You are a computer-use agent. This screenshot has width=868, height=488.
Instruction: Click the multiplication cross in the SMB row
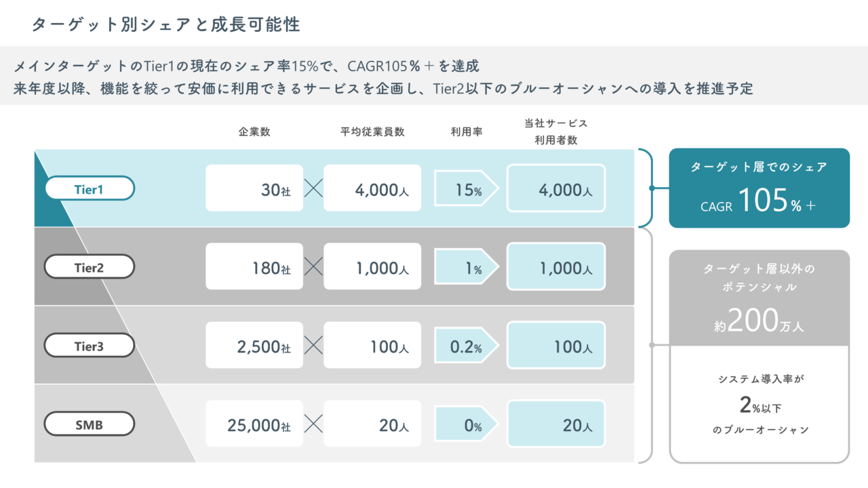(x=313, y=424)
